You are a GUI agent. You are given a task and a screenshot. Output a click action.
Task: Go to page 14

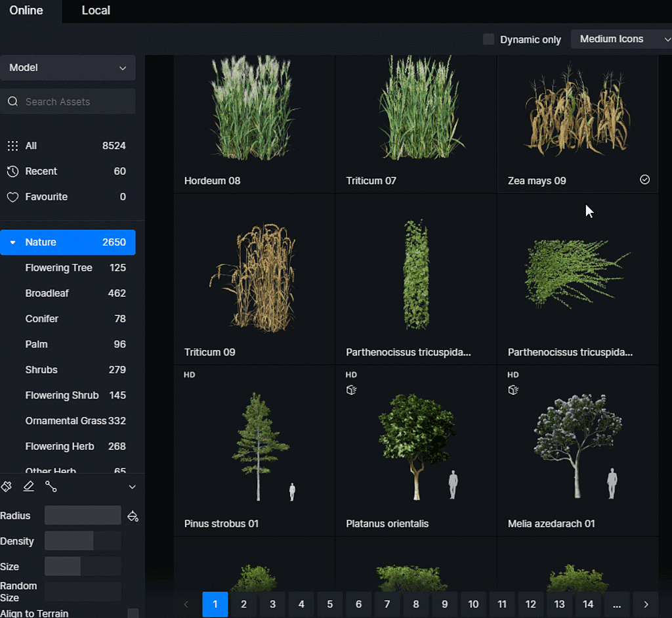(x=588, y=604)
